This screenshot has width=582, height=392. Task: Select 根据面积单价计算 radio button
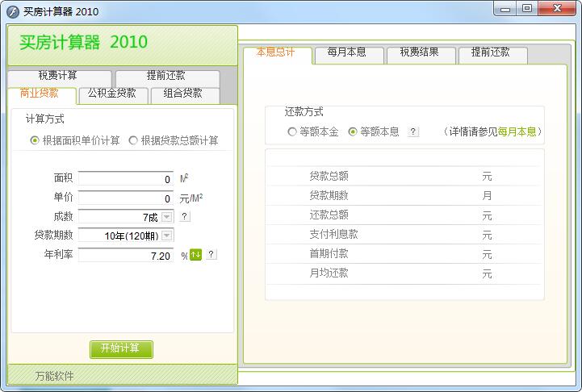[x=35, y=140]
